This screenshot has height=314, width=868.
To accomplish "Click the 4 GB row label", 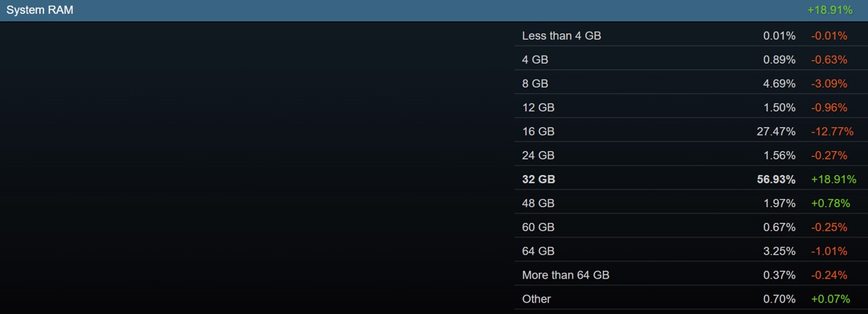I will [x=534, y=59].
